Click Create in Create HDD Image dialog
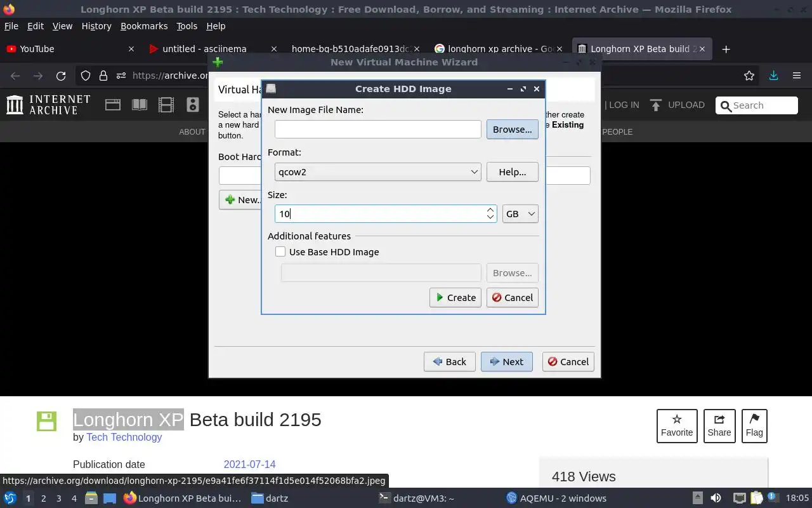This screenshot has width=812, height=508. 455,298
